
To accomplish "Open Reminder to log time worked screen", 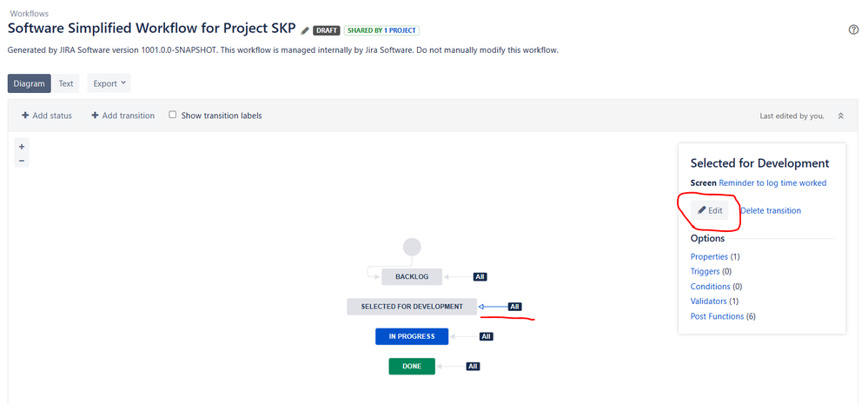I will pyautogui.click(x=772, y=182).
